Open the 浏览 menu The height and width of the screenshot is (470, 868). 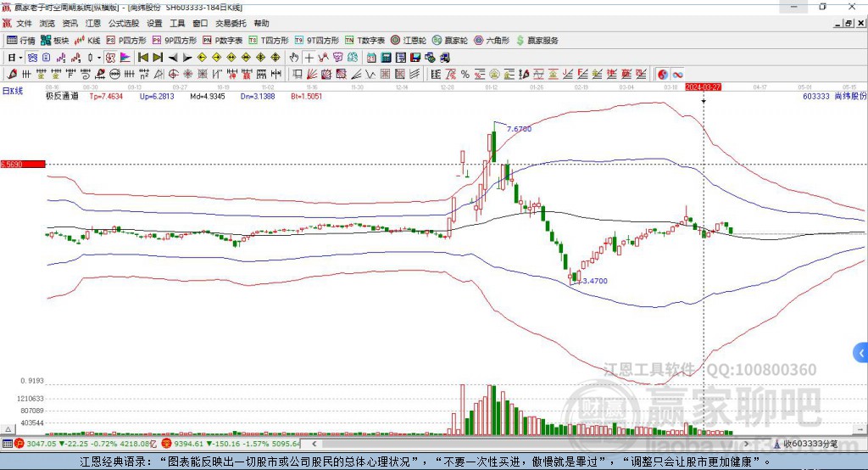point(47,23)
